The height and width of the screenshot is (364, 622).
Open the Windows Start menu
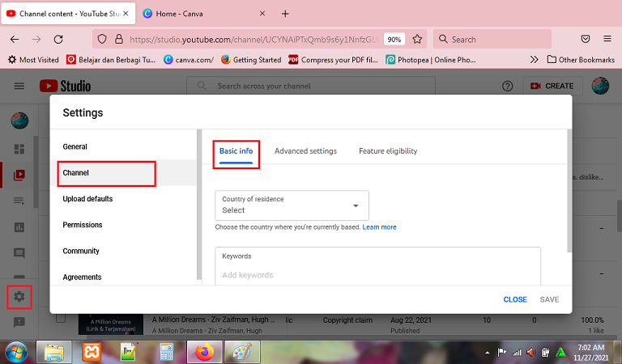click(x=17, y=352)
